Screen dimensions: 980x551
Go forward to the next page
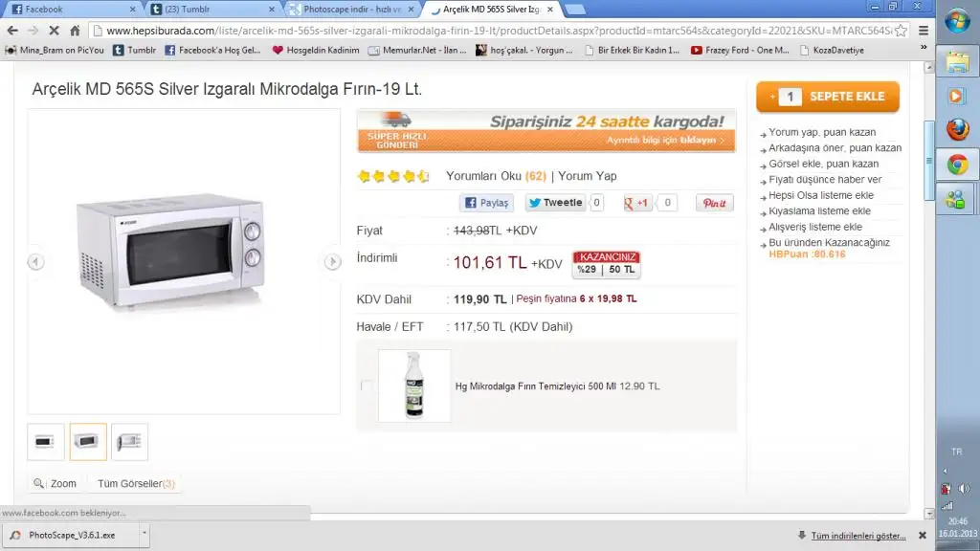point(33,30)
